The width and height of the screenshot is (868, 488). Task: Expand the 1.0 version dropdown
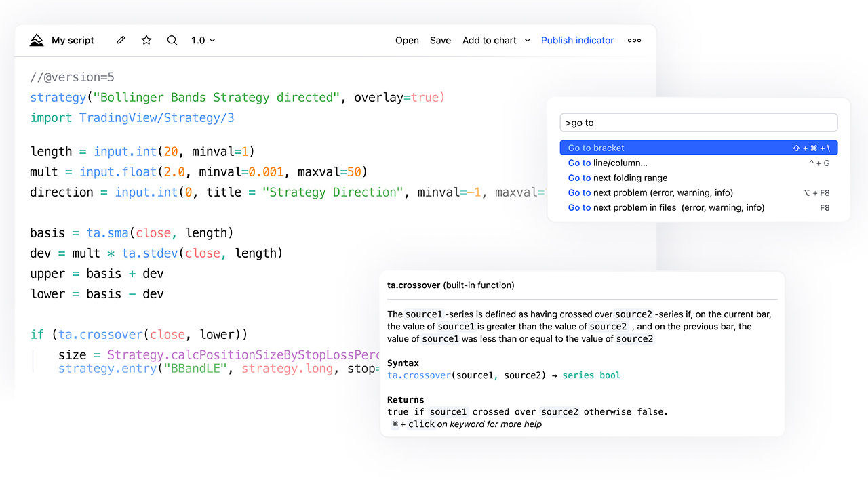click(x=203, y=41)
